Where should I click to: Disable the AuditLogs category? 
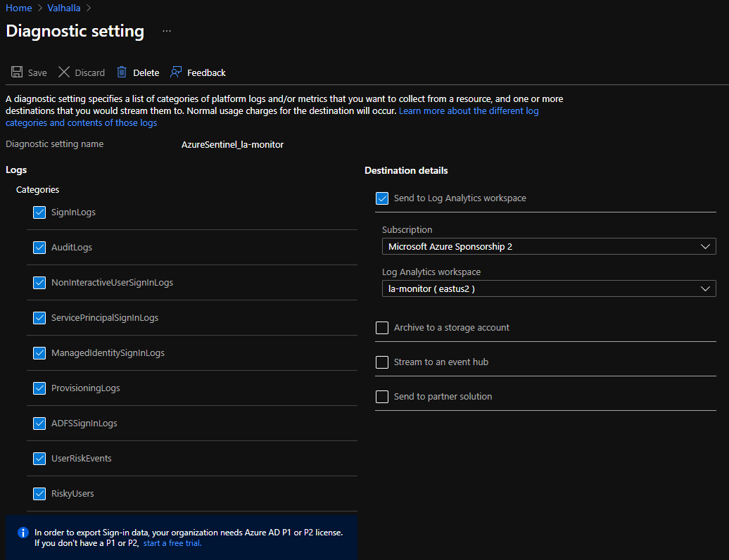39,247
